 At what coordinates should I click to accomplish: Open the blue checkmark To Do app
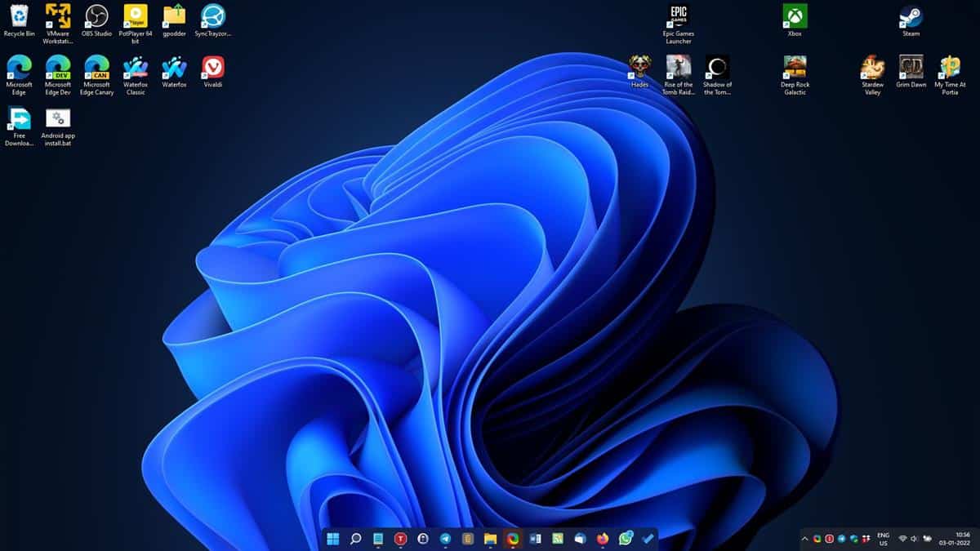(x=648, y=539)
